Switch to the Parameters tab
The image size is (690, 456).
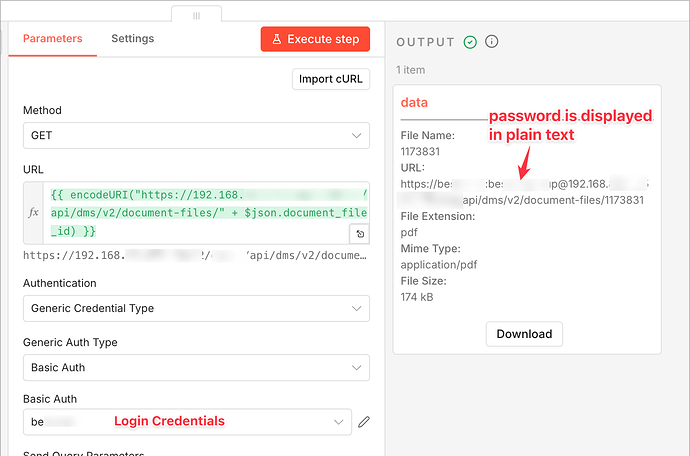53,39
